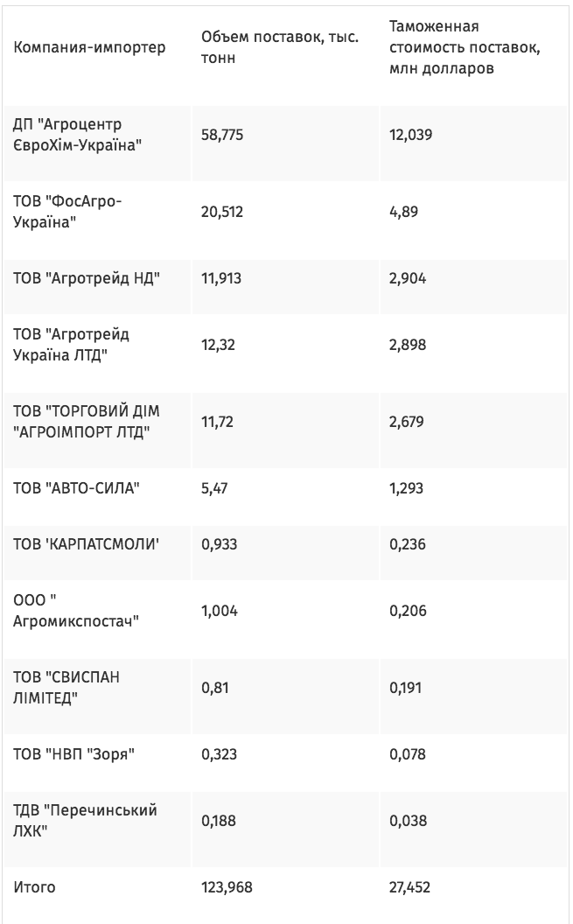
Task: Click the Объем поставок, тыс. тонн header
Action: click(280, 47)
